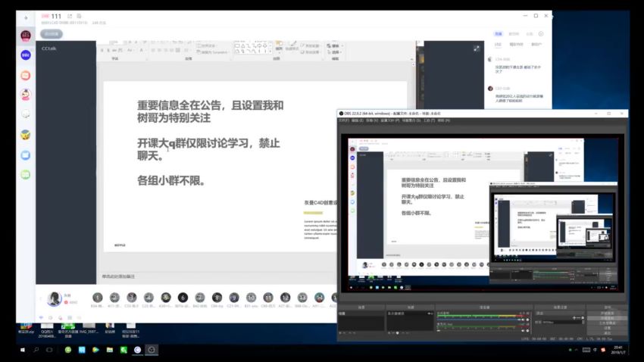Click 工作室模式 button in OBS controls
Image resolution: width=644 pixels, height=362 pixels.
coord(608,323)
